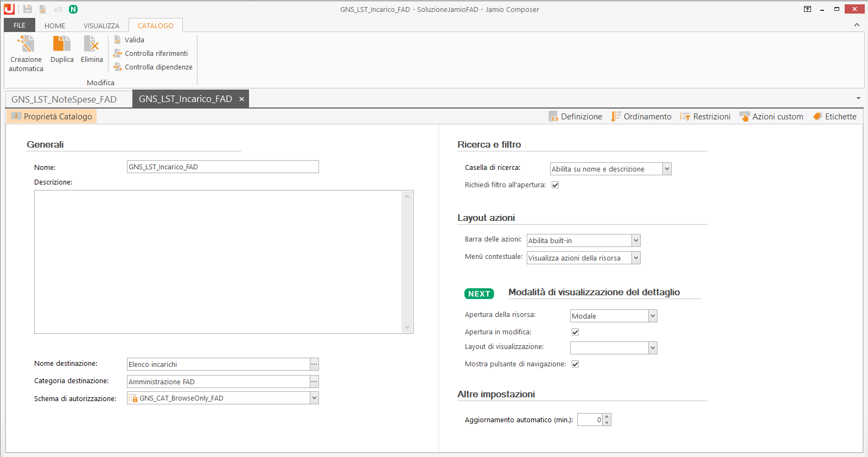
Task: Expand the Casella di ricerca dropdown
Action: (x=667, y=169)
